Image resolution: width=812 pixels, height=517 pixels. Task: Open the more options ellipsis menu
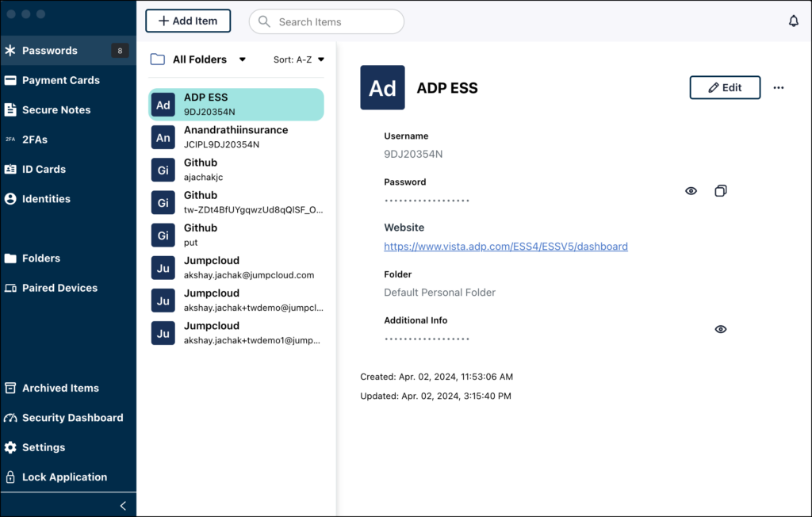coord(779,87)
